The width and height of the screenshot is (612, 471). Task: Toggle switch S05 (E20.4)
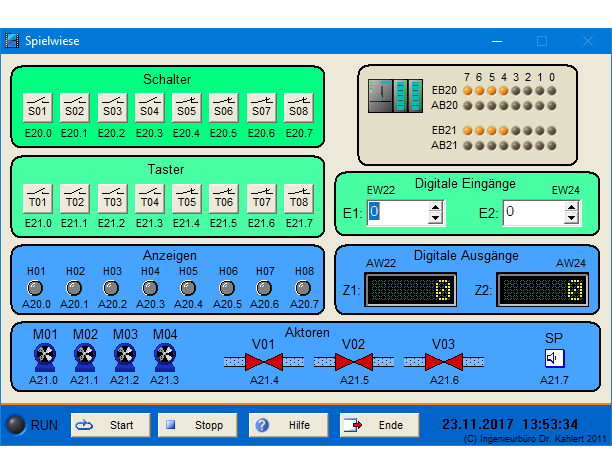pyautogui.click(x=187, y=108)
